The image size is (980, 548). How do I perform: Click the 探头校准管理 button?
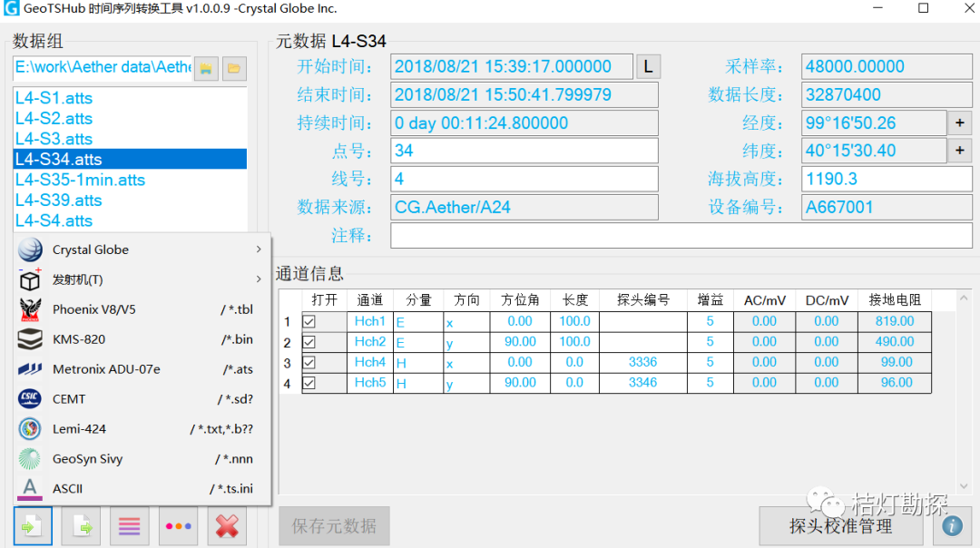click(840, 526)
